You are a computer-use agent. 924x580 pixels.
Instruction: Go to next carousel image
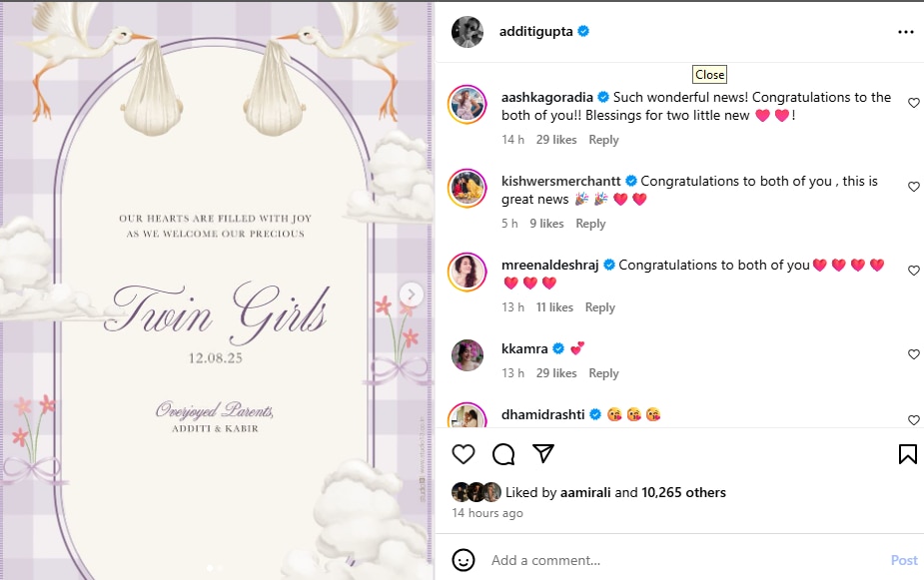click(x=411, y=293)
